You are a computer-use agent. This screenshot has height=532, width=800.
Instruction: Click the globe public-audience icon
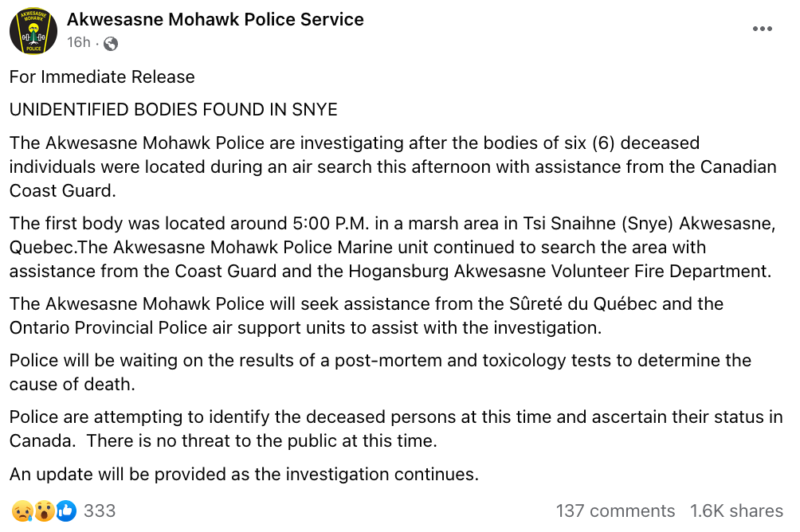[111, 44]
